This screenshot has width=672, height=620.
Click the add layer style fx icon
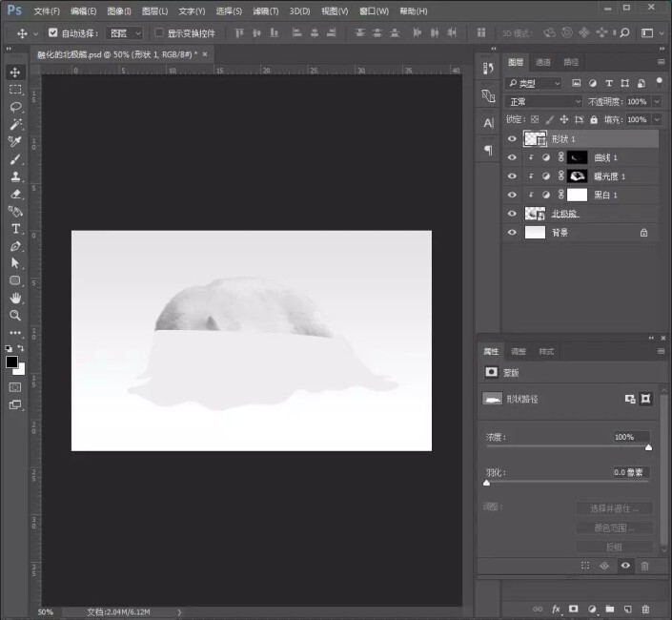pos(556,609)
